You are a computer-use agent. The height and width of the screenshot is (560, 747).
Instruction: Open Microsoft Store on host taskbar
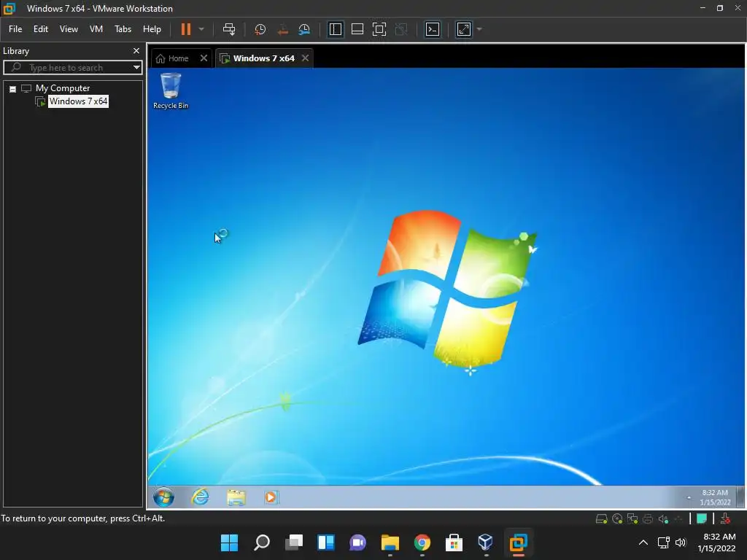point(454,542)
